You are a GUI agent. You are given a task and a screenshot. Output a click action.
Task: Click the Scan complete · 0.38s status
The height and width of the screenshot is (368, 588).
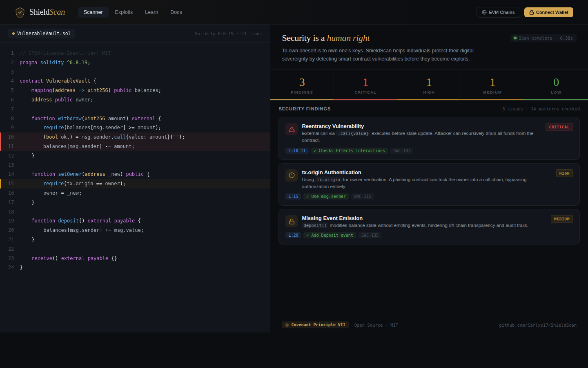(543, 38)
